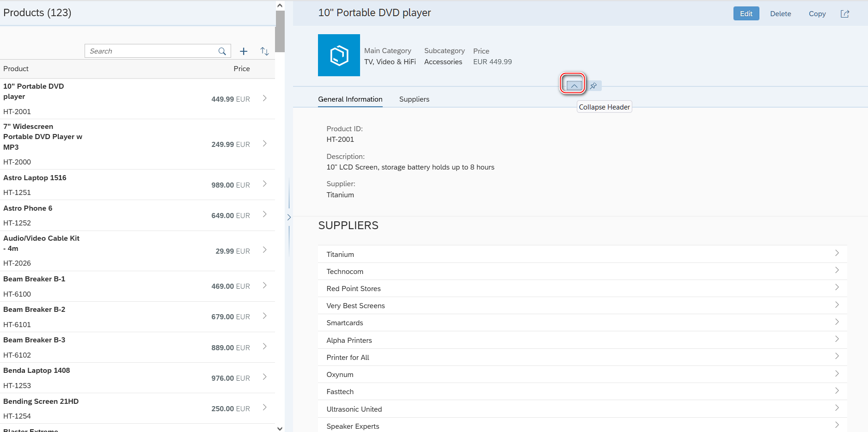Image resolution: width=868 pixels, height=432 pixels.
Task: Pin the header with pin icon
Action: (594, 86)
